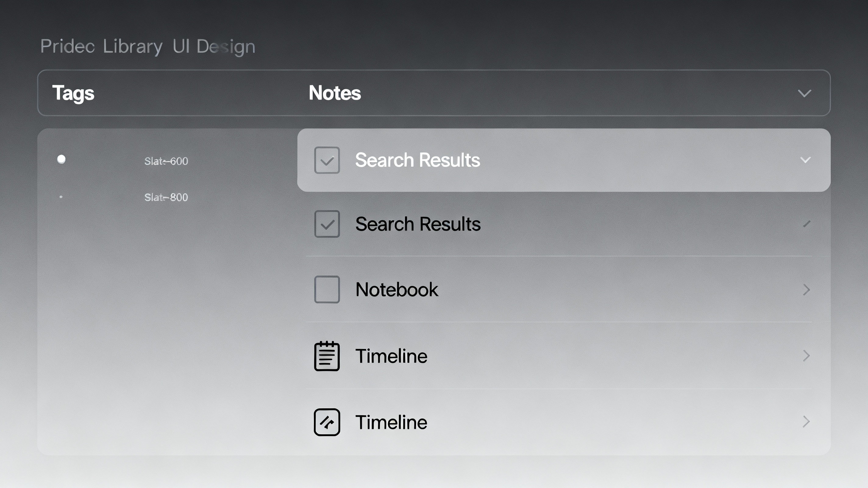Click the small check icon right of Search Results

pos(807,224)
